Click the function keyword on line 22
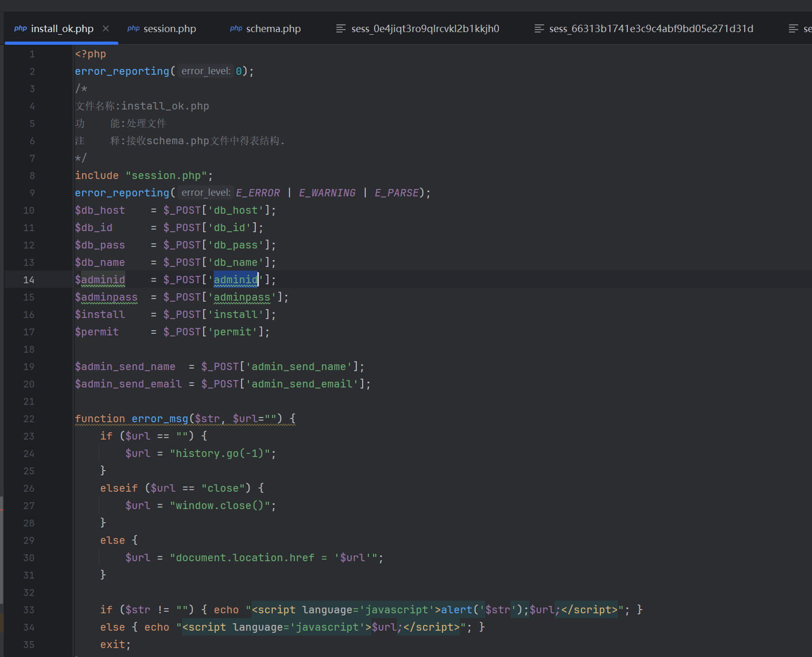 (x=100, y=419)
